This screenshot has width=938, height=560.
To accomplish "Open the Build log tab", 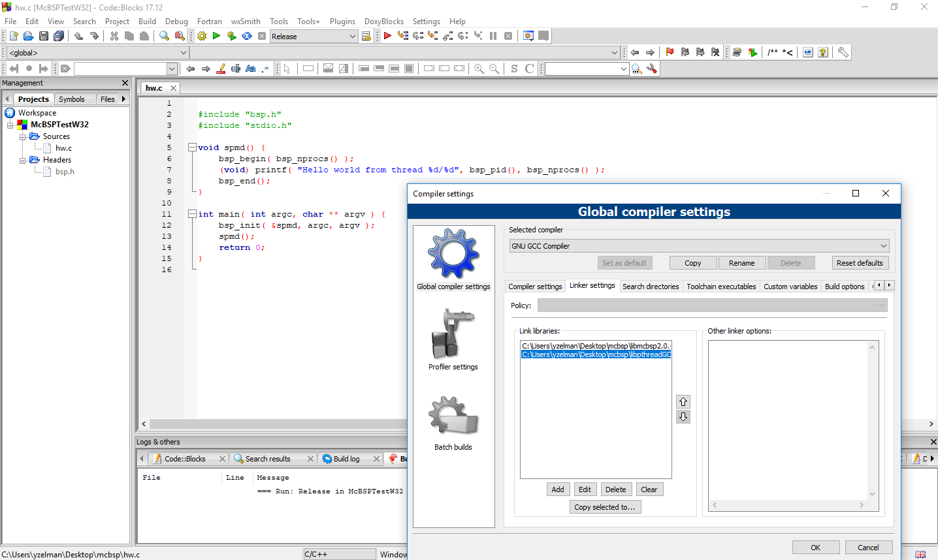I will (x=346, y=459).
